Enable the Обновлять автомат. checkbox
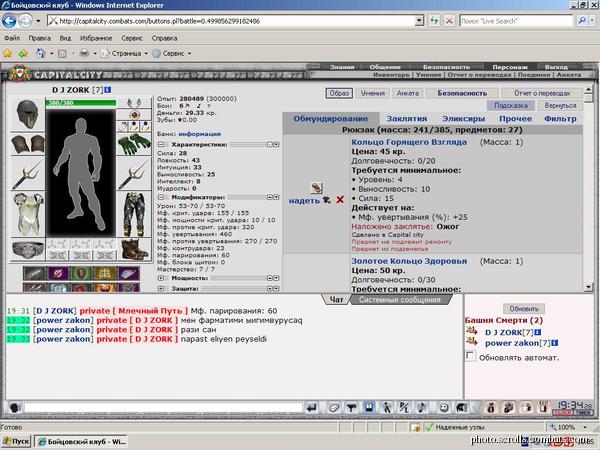The width and height of the screenshot is (600, 450). pyautogui.click(x=471, y=355)
